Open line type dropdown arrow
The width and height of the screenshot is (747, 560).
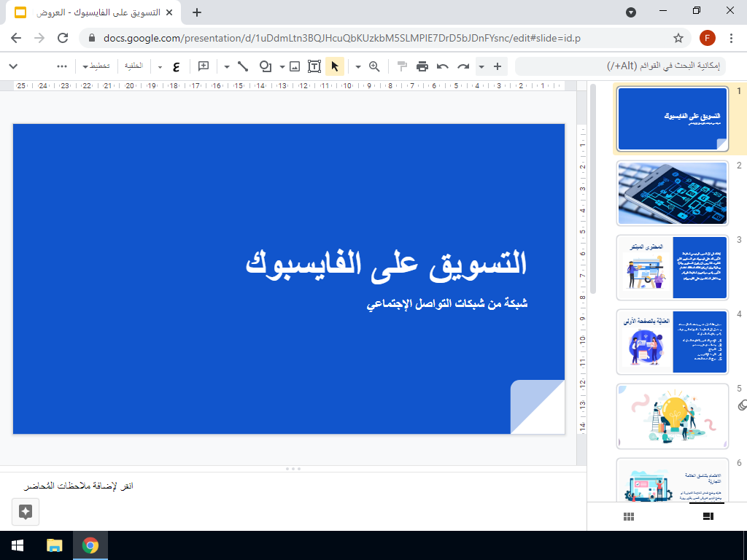[227, 66]
